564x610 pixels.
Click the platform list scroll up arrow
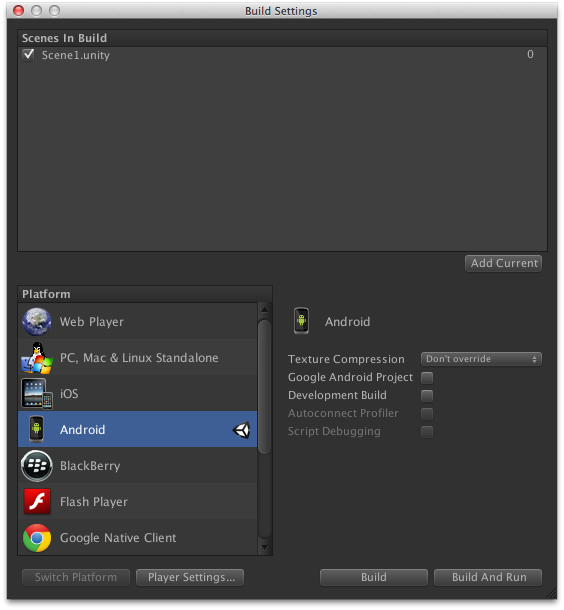pos(264,310)
